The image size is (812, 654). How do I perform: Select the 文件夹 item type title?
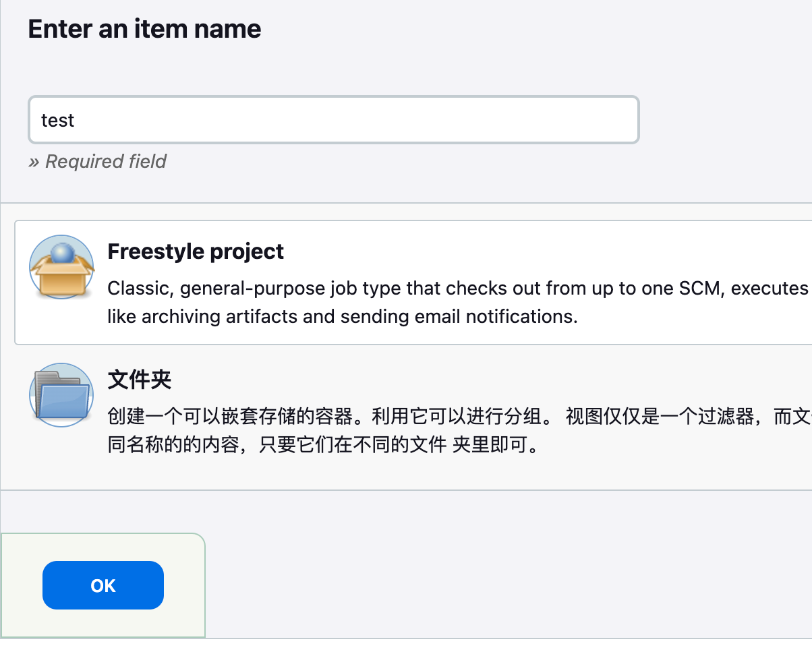pos(140,380)
